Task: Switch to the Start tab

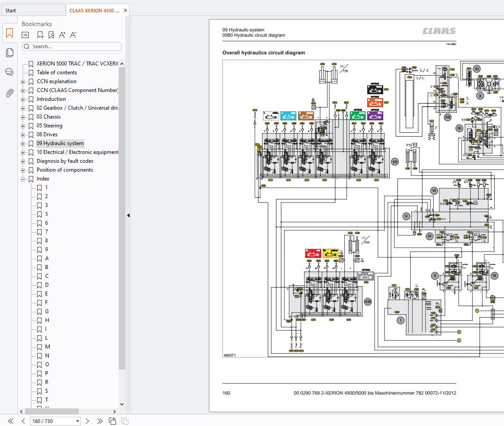Action: coord(11,11)
